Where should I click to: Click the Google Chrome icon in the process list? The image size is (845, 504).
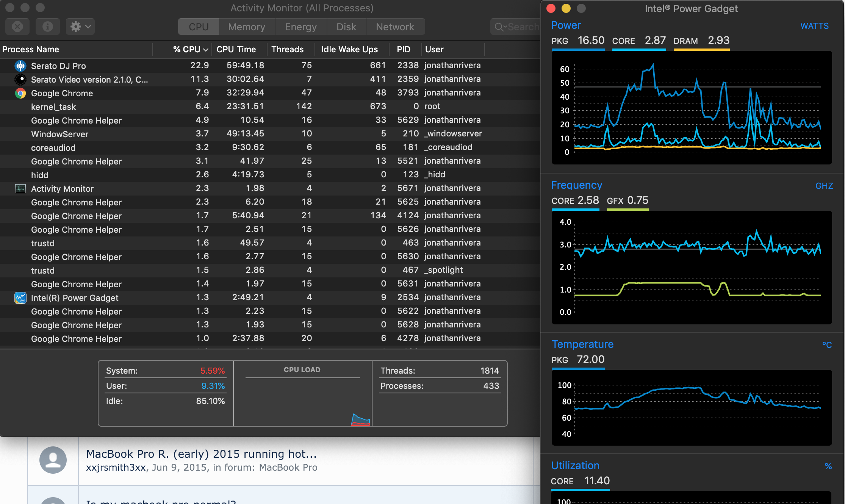20,93
